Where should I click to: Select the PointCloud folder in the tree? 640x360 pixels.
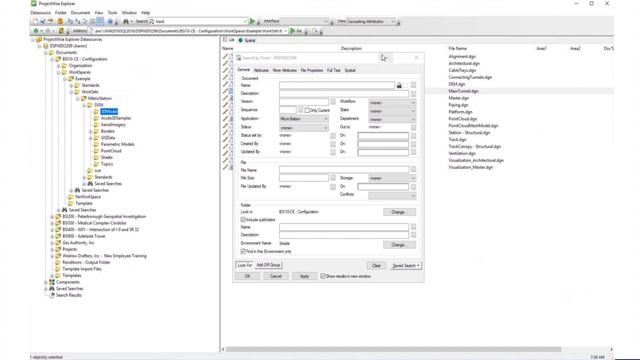pyautogui.click(x=111, y=151)
